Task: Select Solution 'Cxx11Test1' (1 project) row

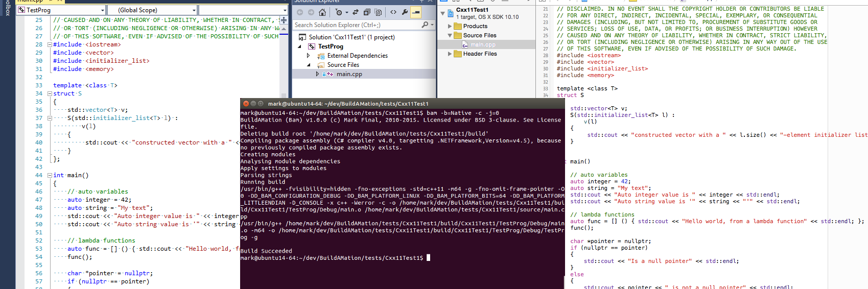Action: (x=364, y=37)
